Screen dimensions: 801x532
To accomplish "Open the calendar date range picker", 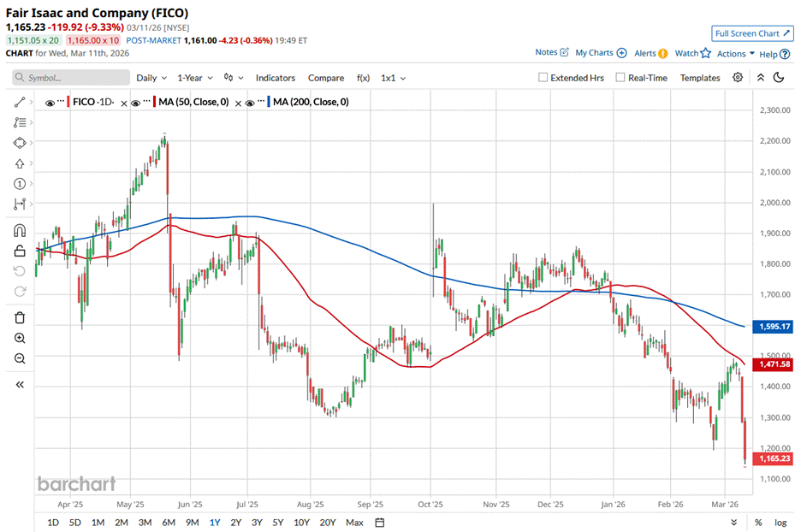I will coord(379,523).
